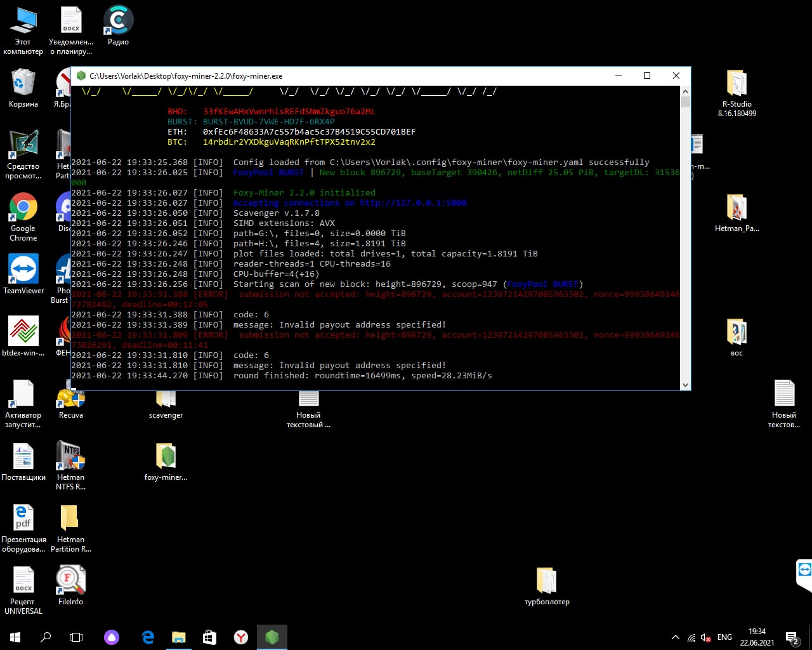
Task: Open network status tray icon
Action: point(691,637)
